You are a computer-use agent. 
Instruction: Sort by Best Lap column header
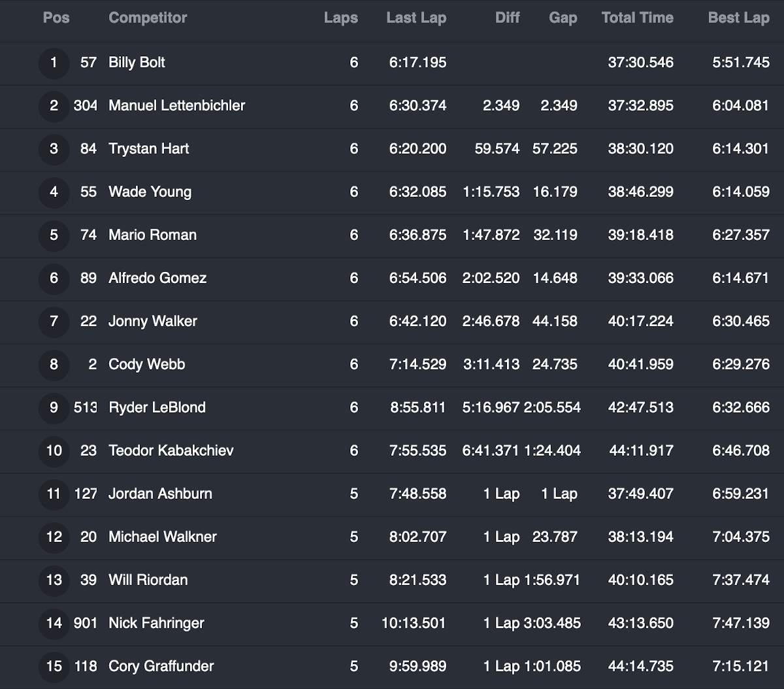[x=738, y=18]
